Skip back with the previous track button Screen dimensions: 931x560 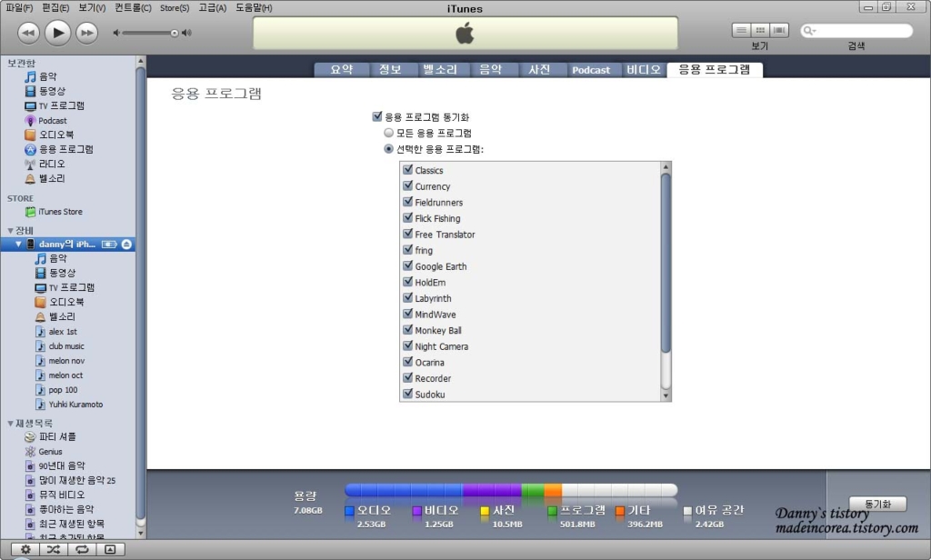pyautogui.click(x=28, y=33)
